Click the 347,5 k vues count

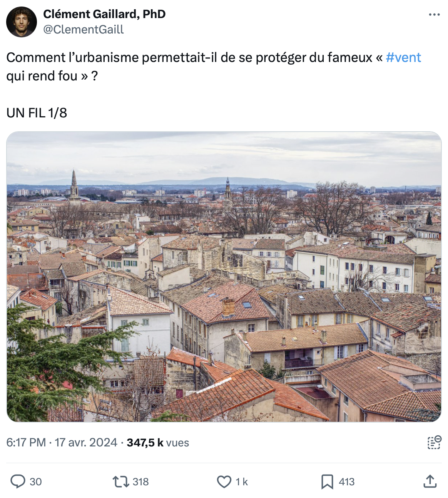[158, 443]
